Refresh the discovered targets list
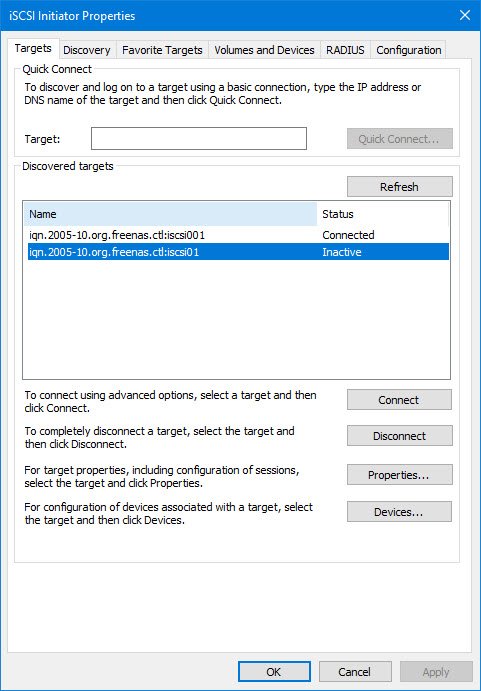 pyautogui.click(x=399, y=186)
